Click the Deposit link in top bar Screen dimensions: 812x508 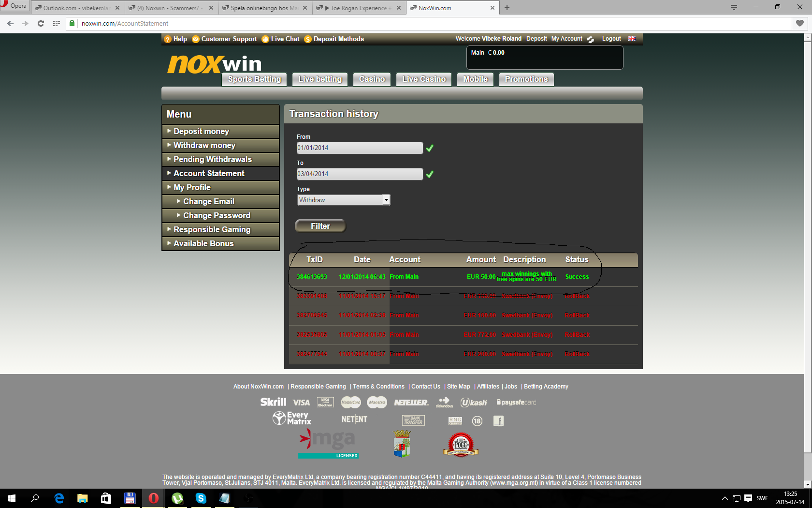[x=536, y=39]
